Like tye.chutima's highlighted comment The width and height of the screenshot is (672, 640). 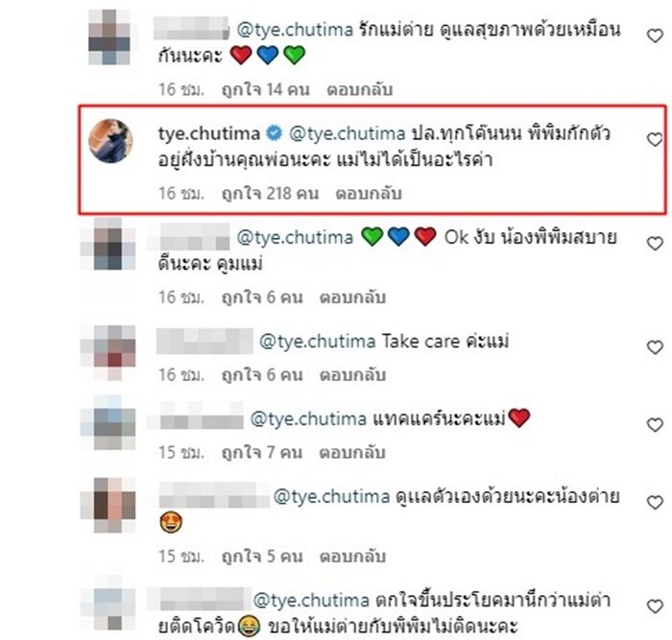tap(655, 140)
